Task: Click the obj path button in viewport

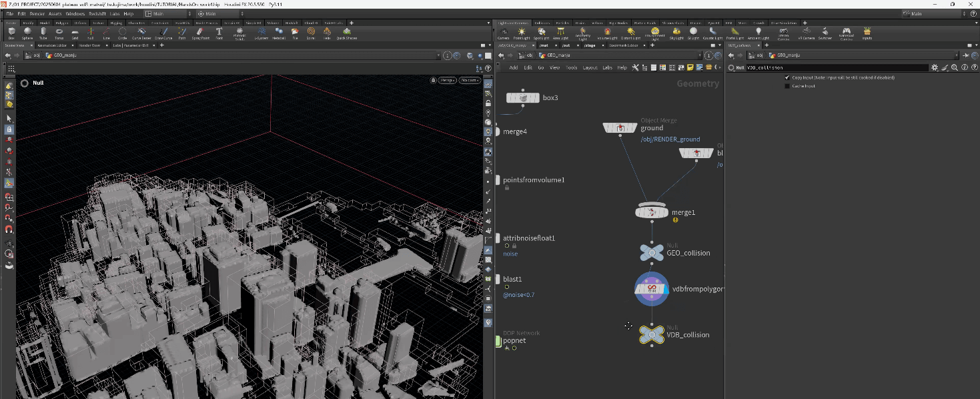Action: click(x=33, y=56)
